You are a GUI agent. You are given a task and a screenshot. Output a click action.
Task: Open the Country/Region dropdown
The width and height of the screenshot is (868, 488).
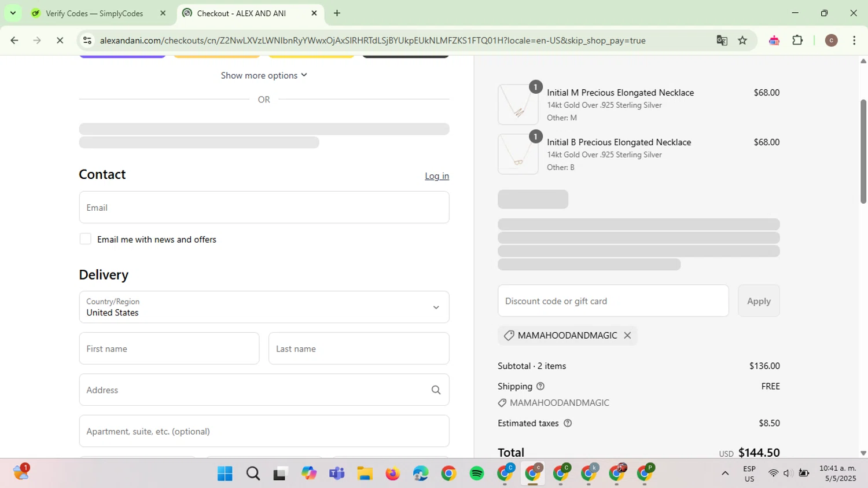[x=264, y=307]
